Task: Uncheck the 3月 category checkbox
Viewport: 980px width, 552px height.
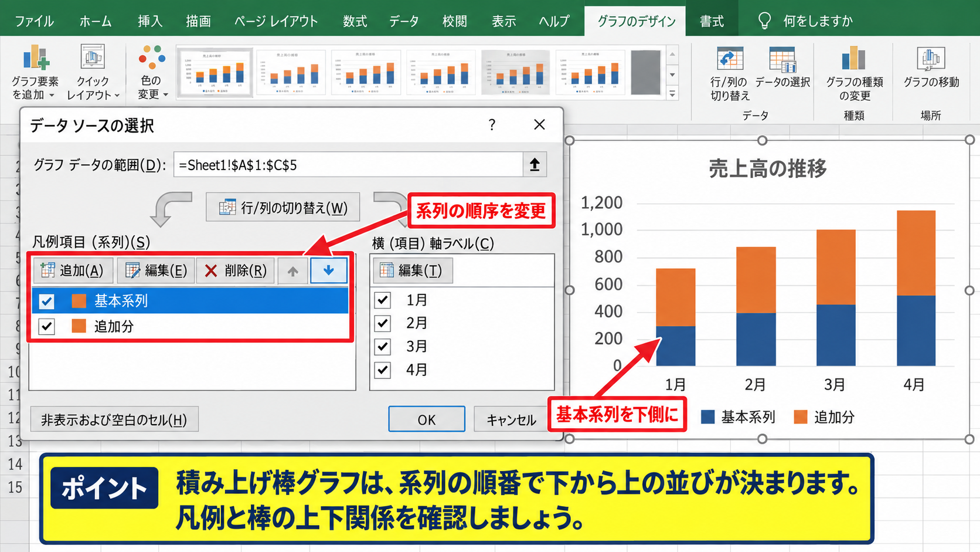Action: click(383, 347)
